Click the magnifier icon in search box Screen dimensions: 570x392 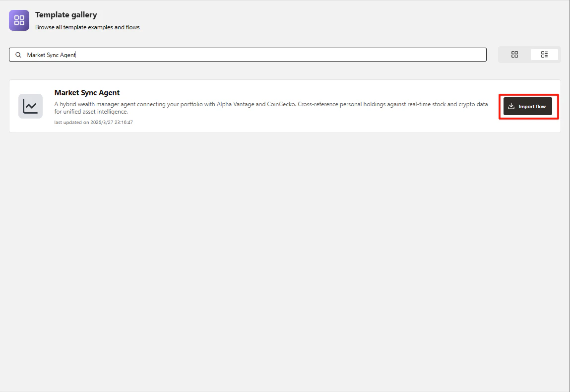[18, 55]
